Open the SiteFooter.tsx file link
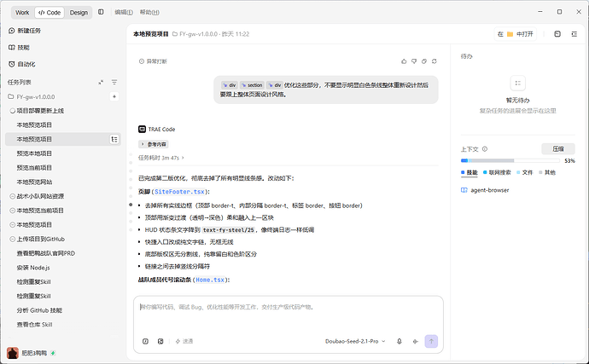The width and height of the screenshot is (589, 364). click(179, 192)
